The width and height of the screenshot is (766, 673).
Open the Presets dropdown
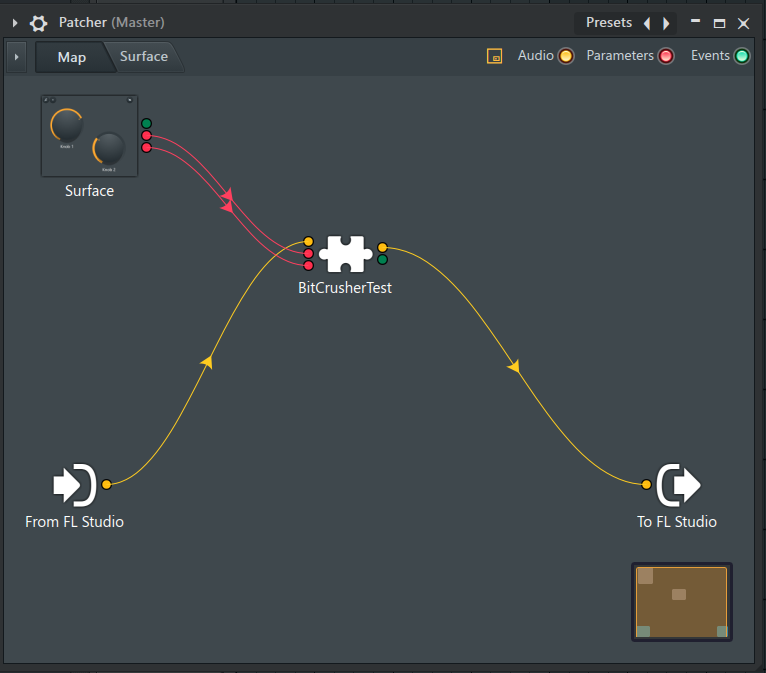(609, 22)
